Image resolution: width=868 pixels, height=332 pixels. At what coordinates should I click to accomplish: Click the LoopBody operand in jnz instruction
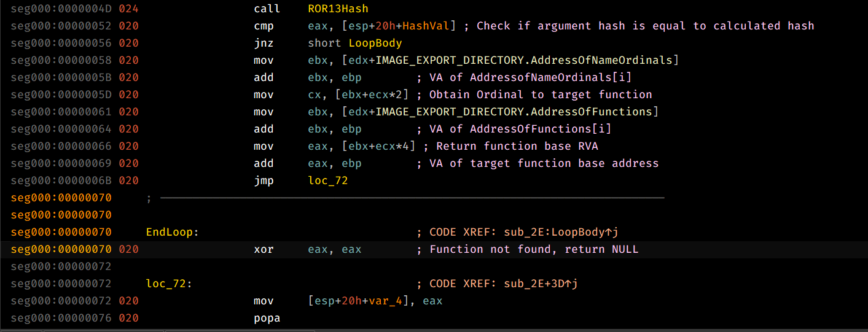coord(375,43)
